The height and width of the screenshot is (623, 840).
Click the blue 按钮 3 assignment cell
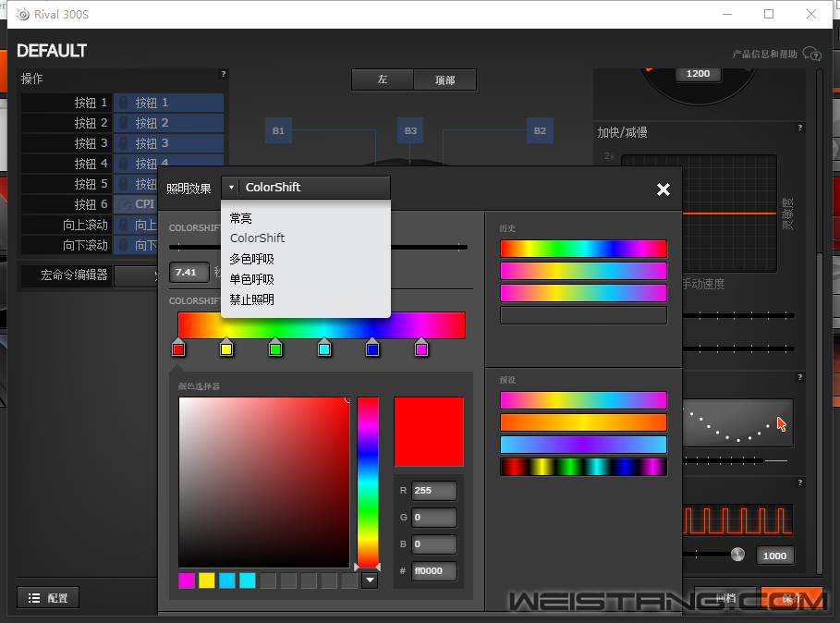[168, 143]
